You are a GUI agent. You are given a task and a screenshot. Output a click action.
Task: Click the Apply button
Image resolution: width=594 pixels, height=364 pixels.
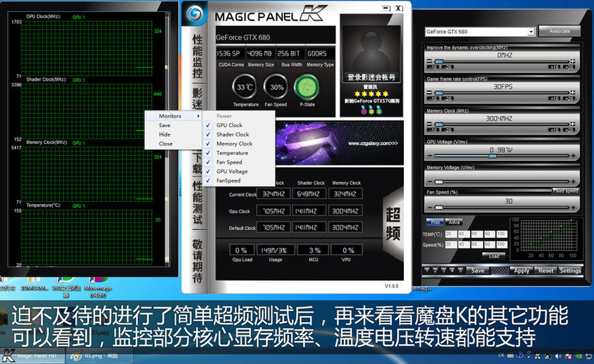tap(522, 270)
